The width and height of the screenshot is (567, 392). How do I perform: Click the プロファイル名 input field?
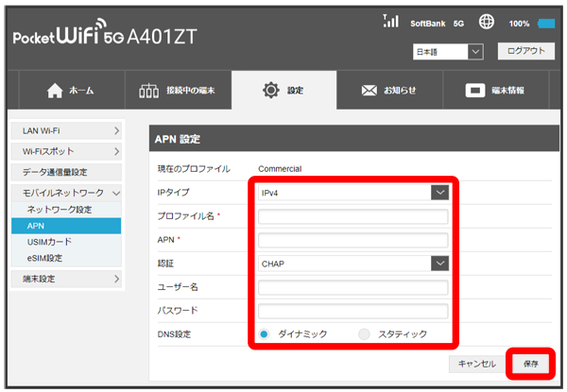point(352,217)
